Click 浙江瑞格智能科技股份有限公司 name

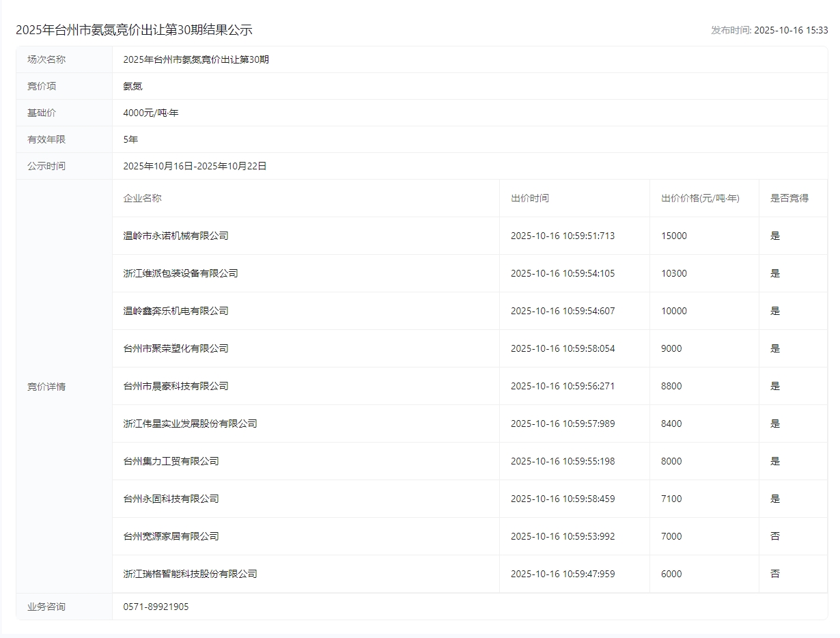190,574
